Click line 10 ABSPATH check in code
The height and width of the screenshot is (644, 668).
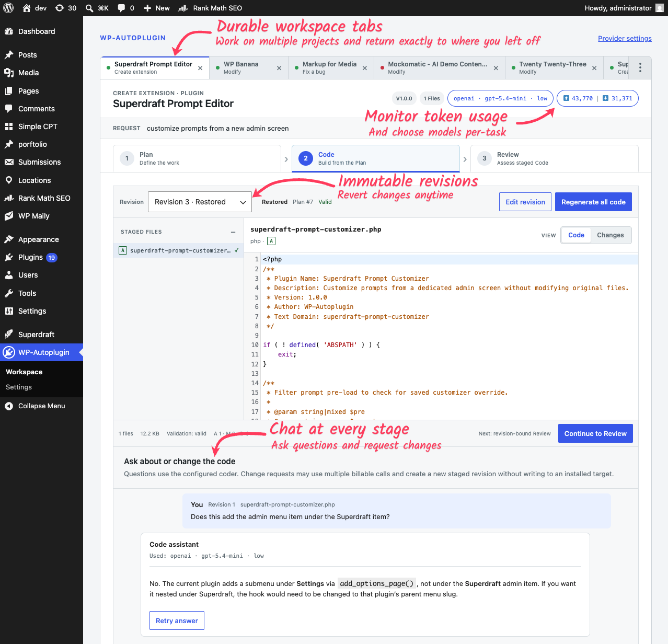[x=321, y=345]
